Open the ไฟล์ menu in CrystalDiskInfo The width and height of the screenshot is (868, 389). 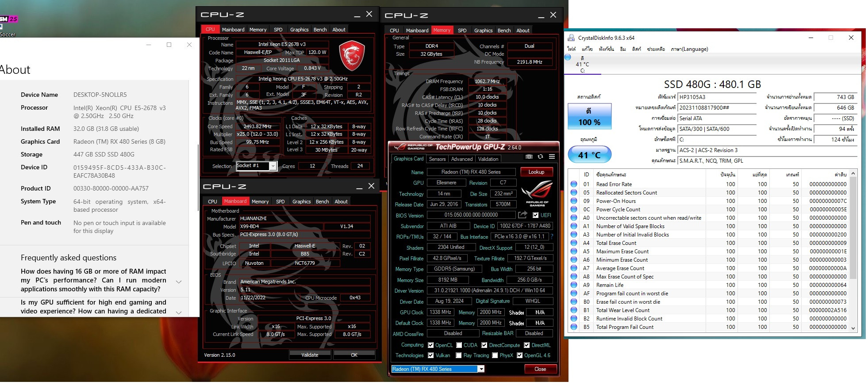(x=572, y=49)
